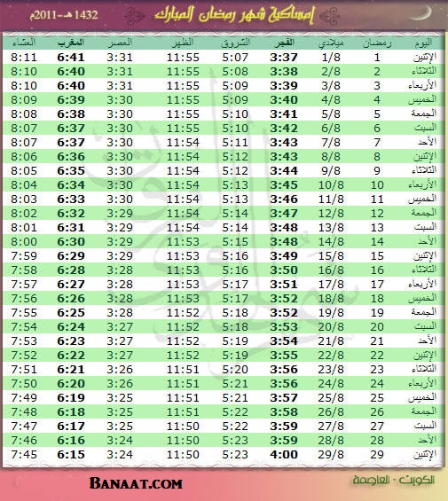Viewport: 448px width, 501px height.
Task: Click Fajr time 4:00 in last row
Action: click(284, 455)
